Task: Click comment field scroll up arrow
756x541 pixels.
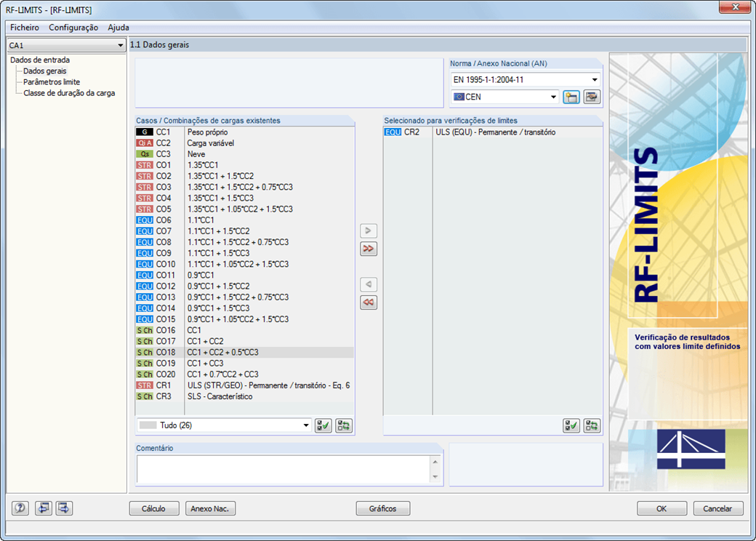Action: click(435, 462)
